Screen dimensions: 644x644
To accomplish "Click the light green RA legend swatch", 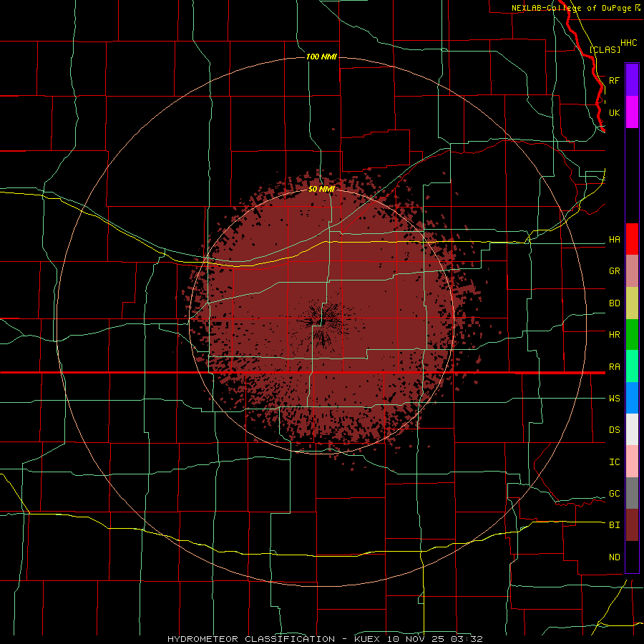I will [x=632, y=366].
